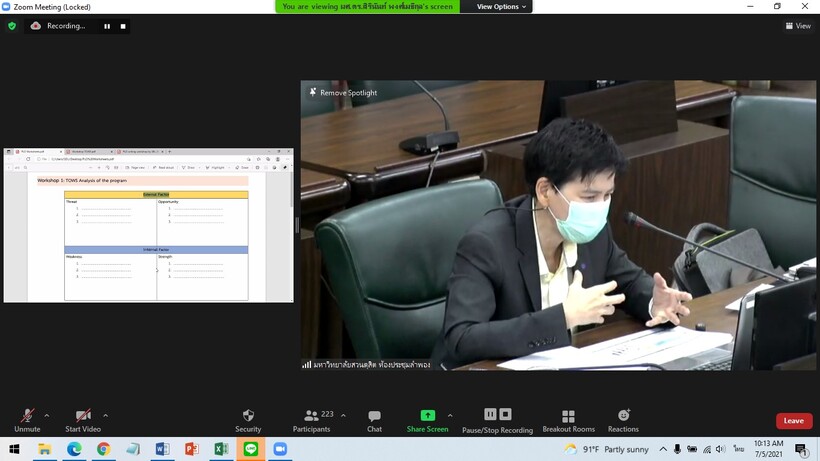
Task: Click Remove Spotlight on the video
Action: coord(344,93)
